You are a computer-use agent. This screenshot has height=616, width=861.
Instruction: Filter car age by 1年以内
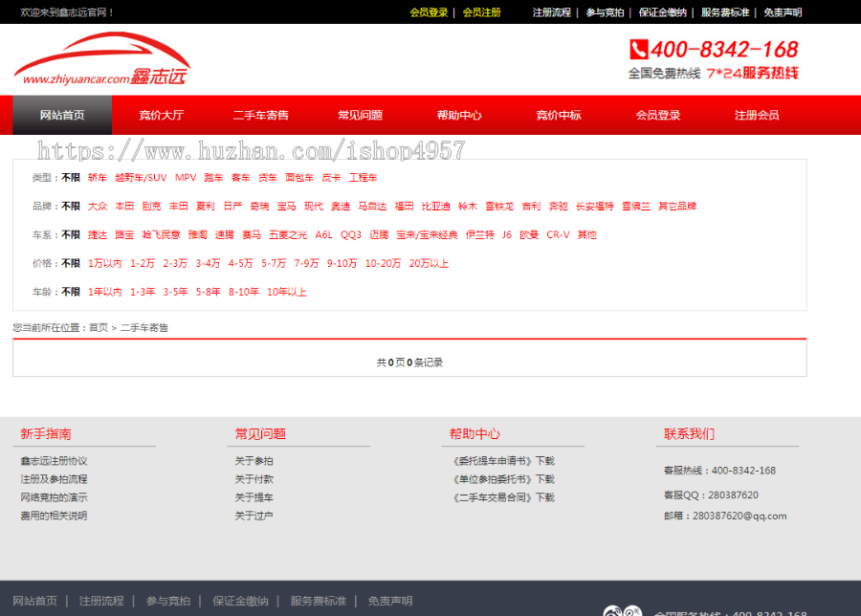point(105,292)
